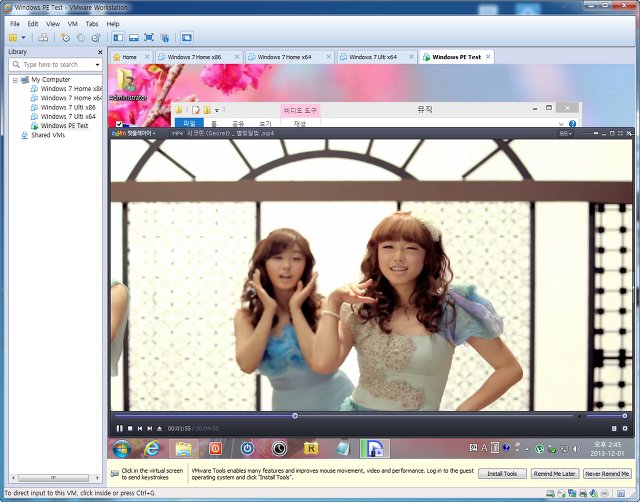
Task: Click the Remind Me Later button
Action: [554, 474]
